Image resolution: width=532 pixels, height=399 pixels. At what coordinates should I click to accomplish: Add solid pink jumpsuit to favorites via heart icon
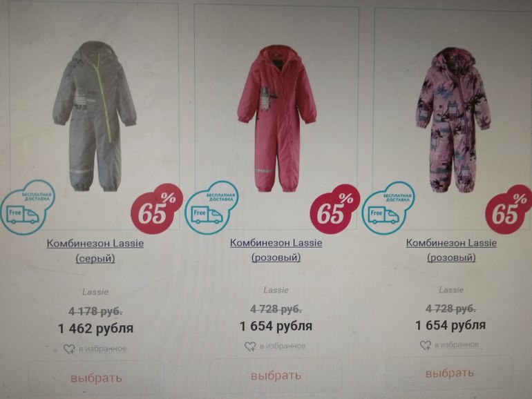coord(250,347)
